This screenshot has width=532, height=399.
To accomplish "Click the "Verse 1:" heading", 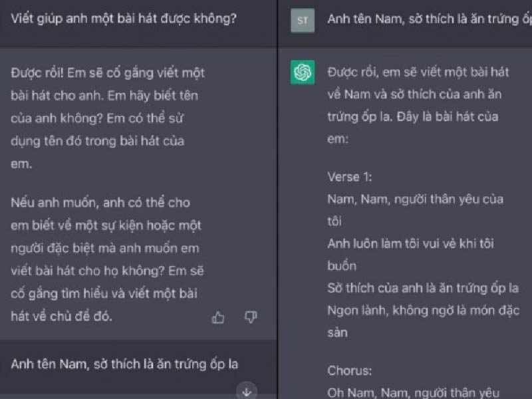I will coord(350,176).
